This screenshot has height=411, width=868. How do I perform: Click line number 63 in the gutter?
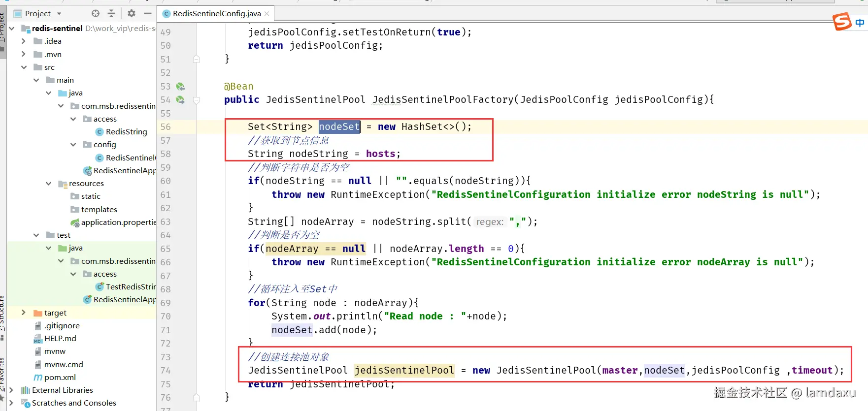pos(166,222)
